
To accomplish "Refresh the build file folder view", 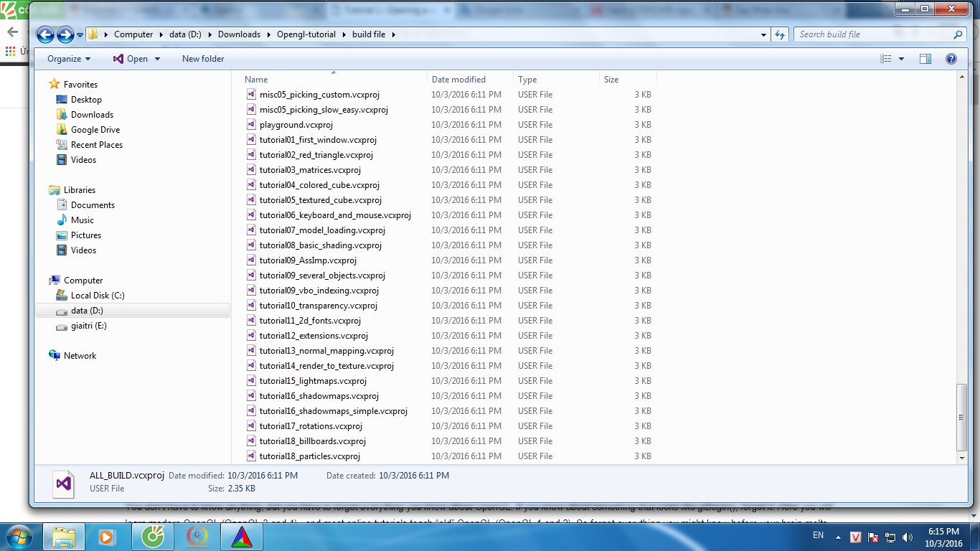I will [780, 34].
